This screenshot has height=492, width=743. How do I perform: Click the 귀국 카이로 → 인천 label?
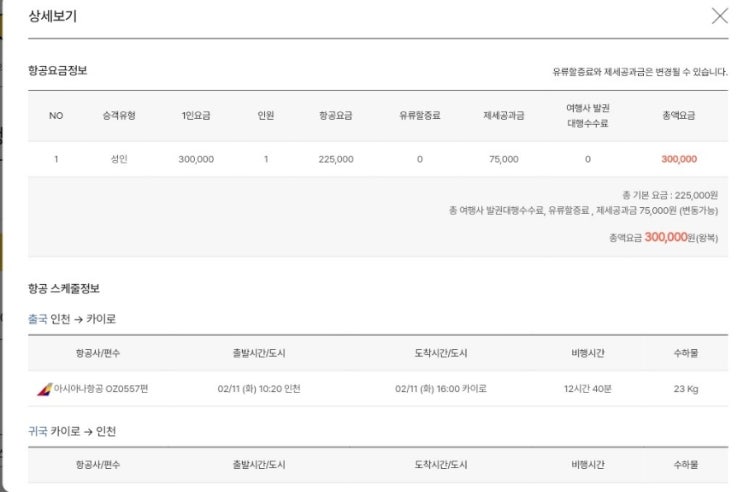point(72,431)
